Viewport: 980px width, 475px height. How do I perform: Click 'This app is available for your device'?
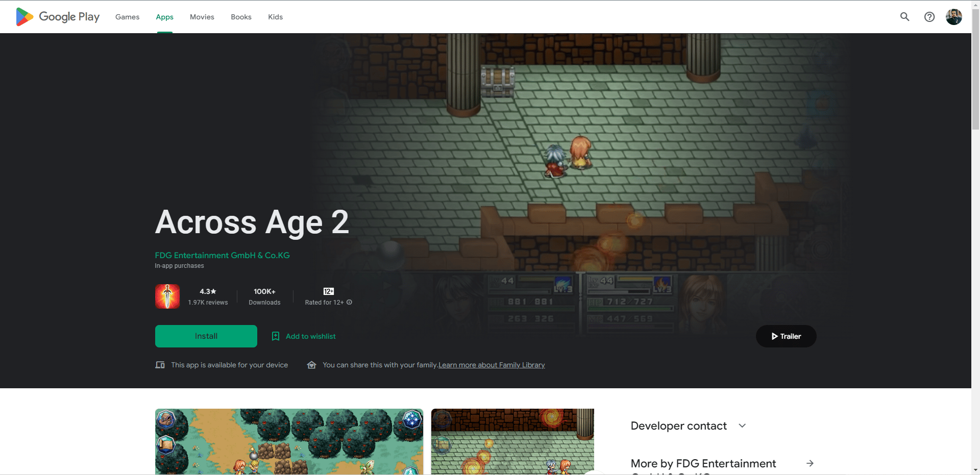(x=230, y=365)
